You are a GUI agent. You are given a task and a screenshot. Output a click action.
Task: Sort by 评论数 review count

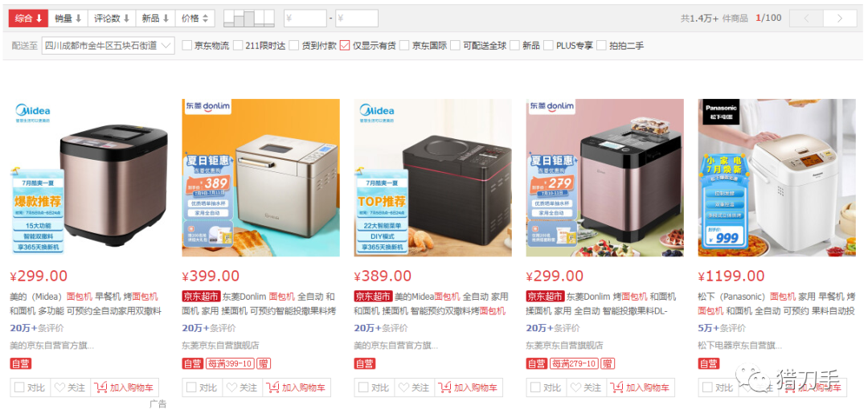tap(112, 18)
